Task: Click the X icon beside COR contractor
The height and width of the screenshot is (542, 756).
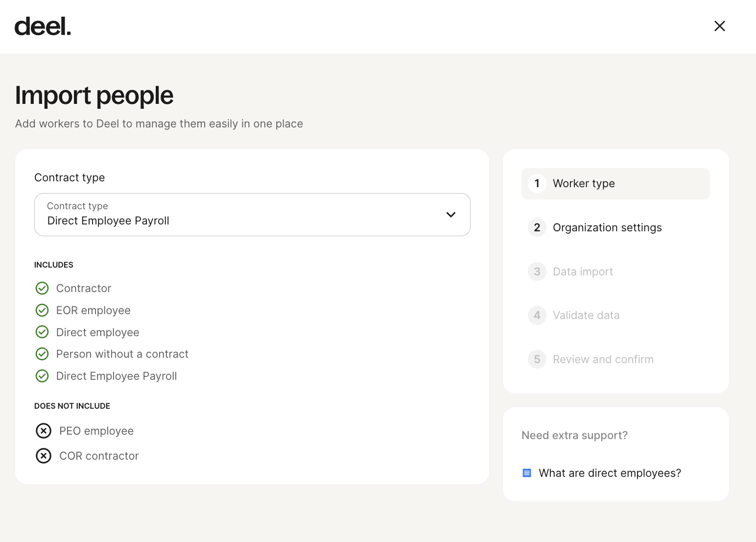Action: pos(44,456)
